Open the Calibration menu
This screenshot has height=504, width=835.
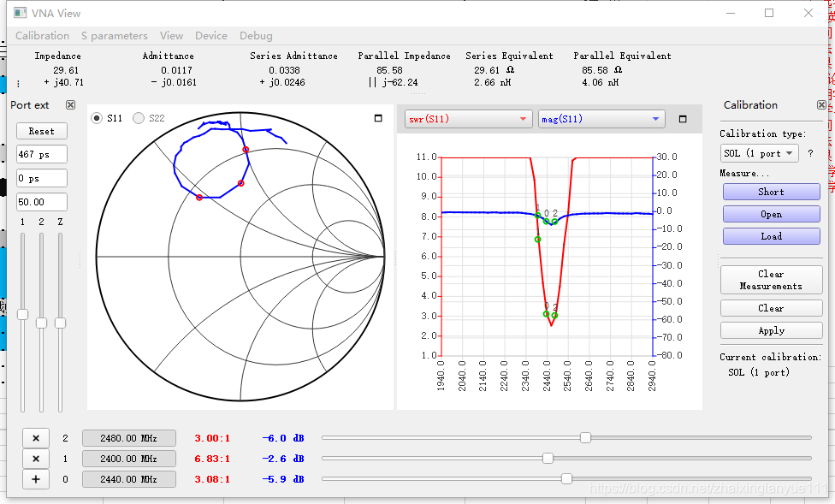pyautogui.click(x=42, y=36)
